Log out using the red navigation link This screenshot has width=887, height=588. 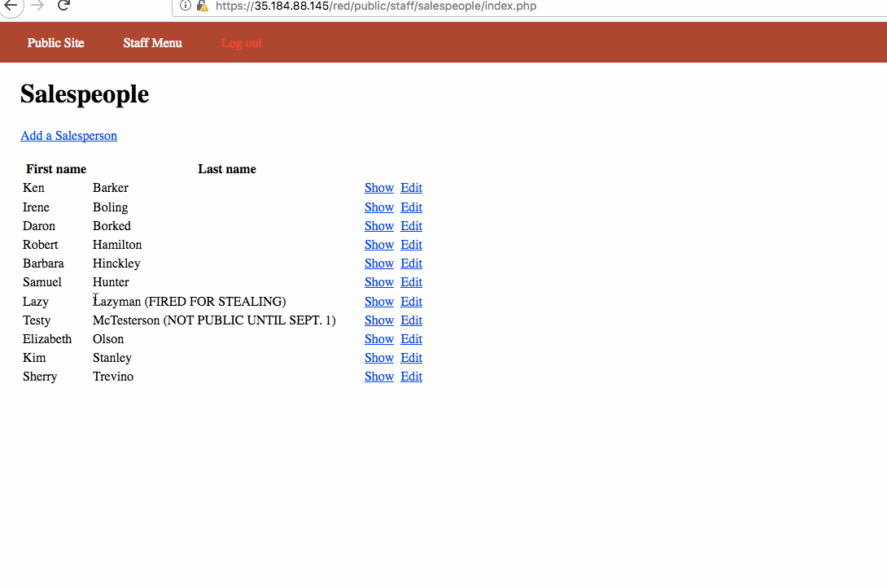(242, 43)
